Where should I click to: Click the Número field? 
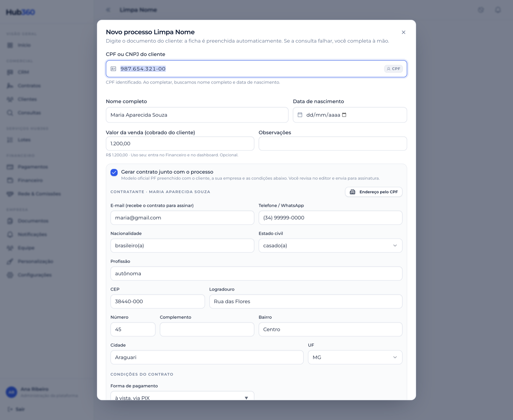pyautogui.click(x=133, y=329)
